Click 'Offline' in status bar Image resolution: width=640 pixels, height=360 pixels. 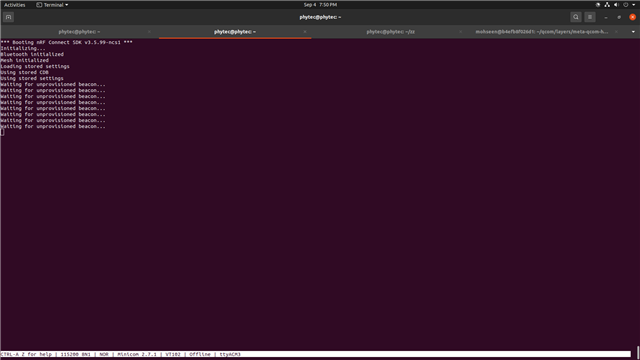point(200,354)
